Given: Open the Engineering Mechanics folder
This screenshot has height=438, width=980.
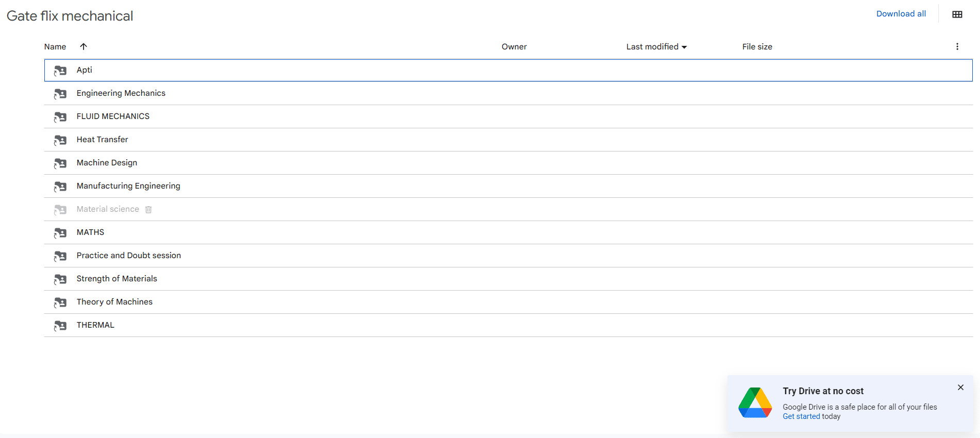Looking at the screenshot, I should point(121,93).
